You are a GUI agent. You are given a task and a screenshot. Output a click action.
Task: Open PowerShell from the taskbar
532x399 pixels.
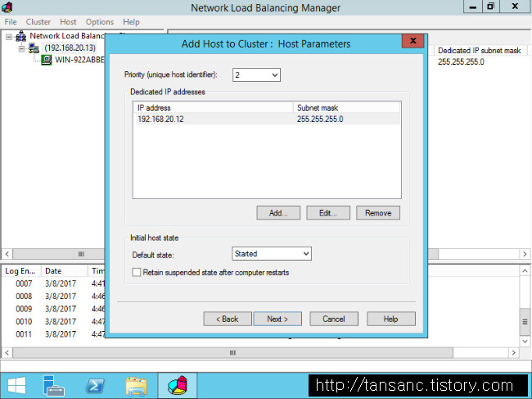95,386
